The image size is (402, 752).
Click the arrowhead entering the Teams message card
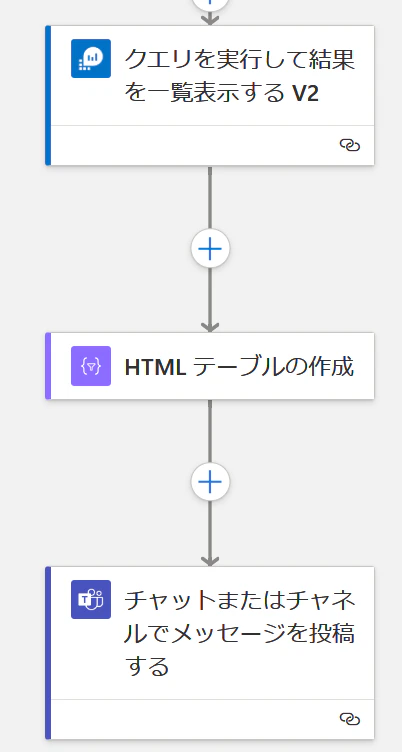pos(210,561)
